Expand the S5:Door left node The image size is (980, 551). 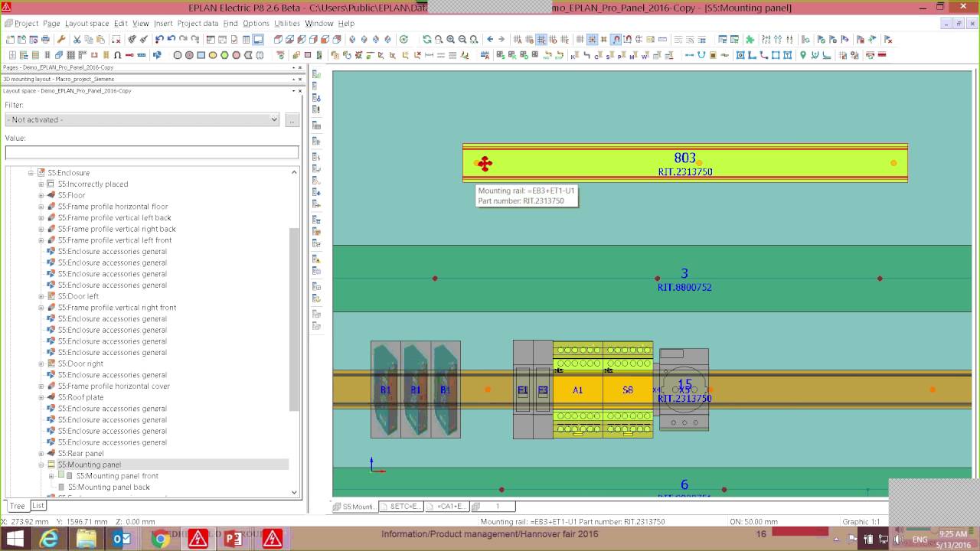[41, 296]
